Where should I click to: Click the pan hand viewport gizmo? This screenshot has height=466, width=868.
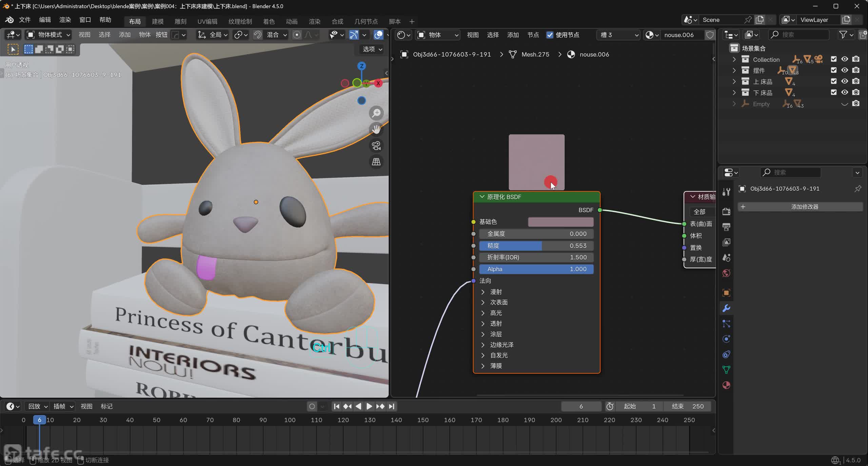tap(376, 129)
